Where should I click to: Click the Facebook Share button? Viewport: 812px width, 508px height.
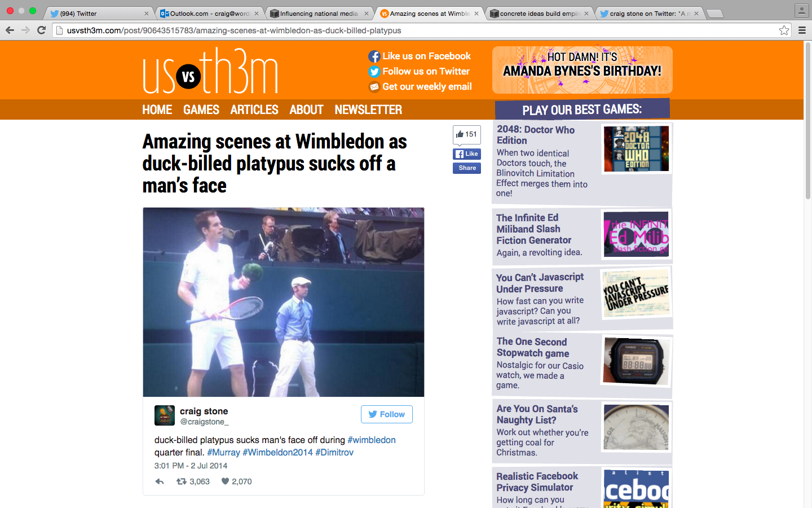(467, 168)
